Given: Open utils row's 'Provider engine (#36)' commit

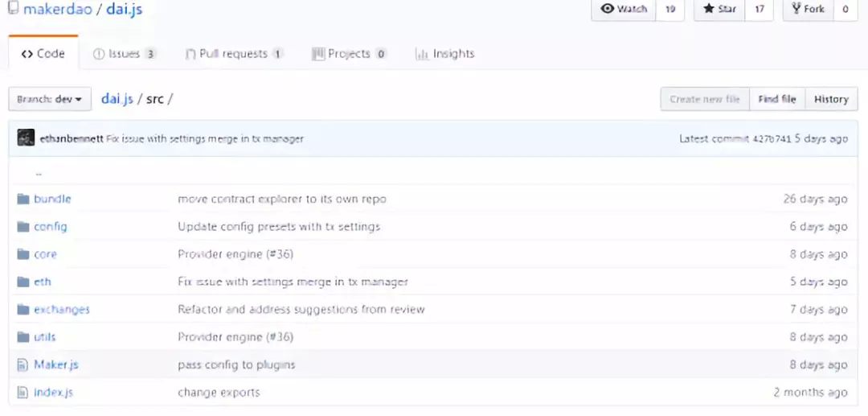Looking at the screenshot, I should (235, 337).
